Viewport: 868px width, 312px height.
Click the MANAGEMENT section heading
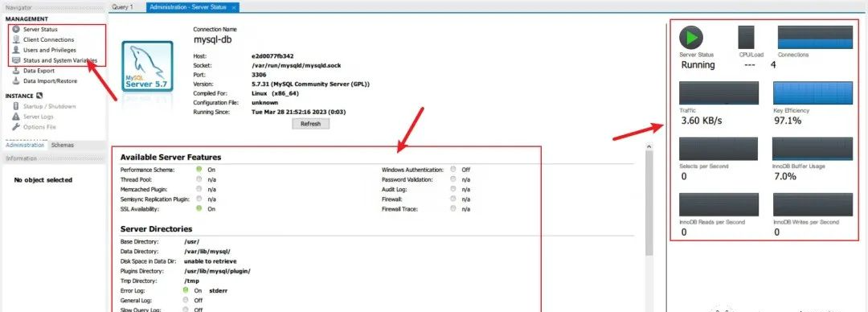(x=27, y=18)
